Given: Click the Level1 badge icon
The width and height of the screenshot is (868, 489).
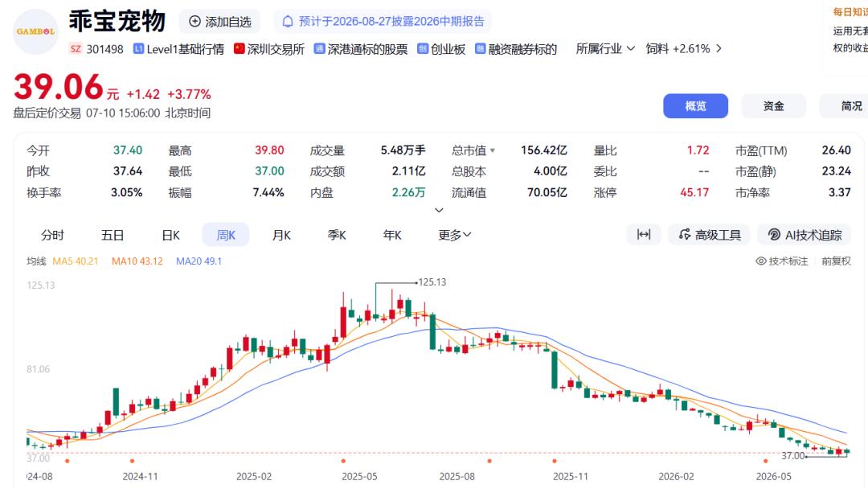Looking at the screenshot, I should click(x=138, y=49).
